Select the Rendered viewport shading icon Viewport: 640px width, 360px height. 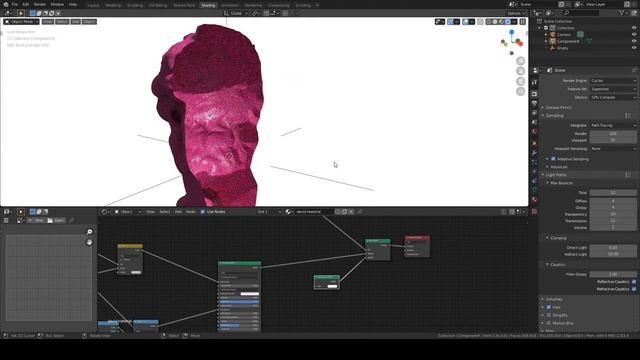coord(508,22)
